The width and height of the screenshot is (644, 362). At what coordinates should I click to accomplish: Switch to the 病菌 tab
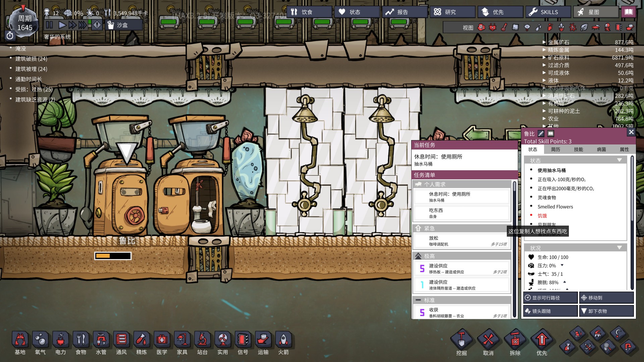601,149
